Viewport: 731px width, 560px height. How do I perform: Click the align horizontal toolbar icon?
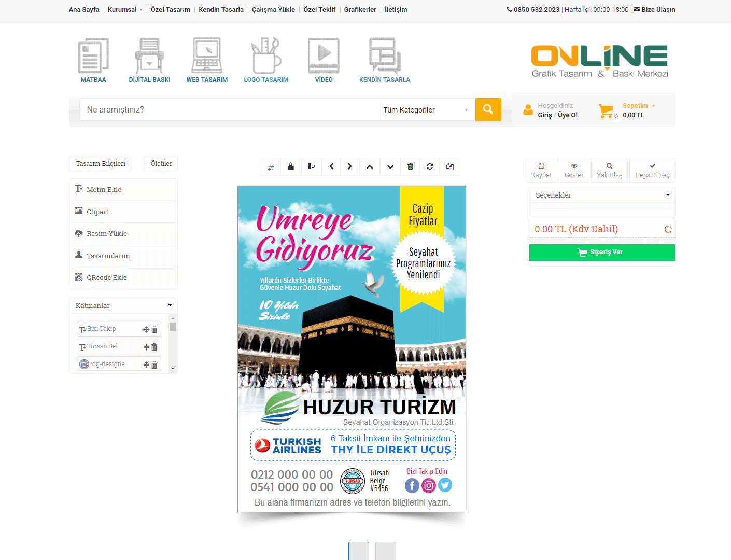tap(311, 167)
